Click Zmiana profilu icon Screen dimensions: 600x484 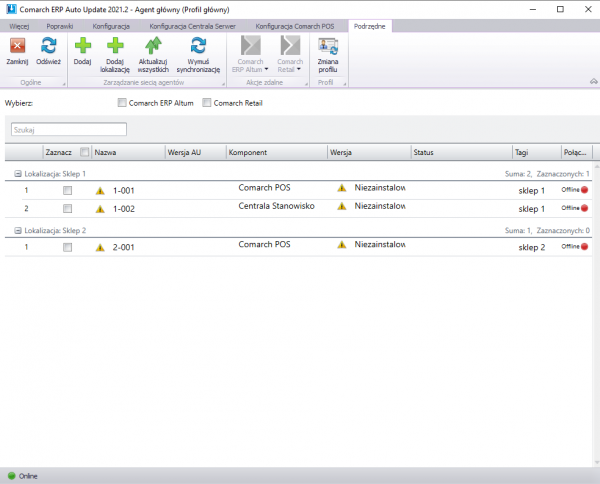(328, 46)
